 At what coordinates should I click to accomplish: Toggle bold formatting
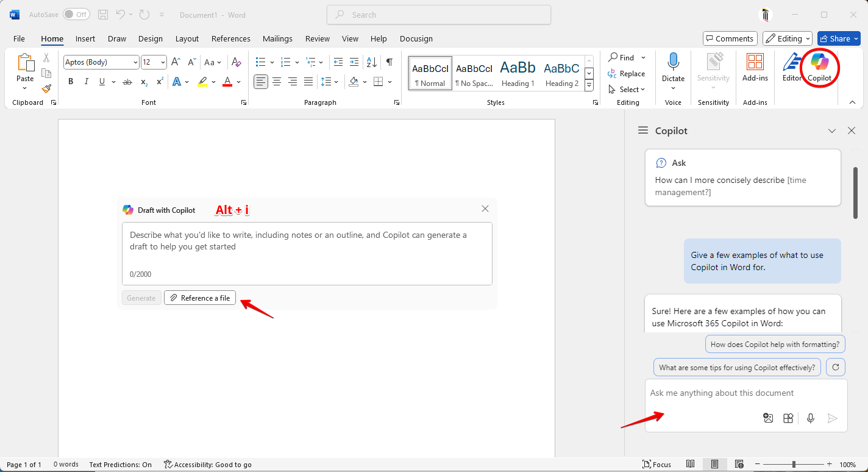click(71, 82)
